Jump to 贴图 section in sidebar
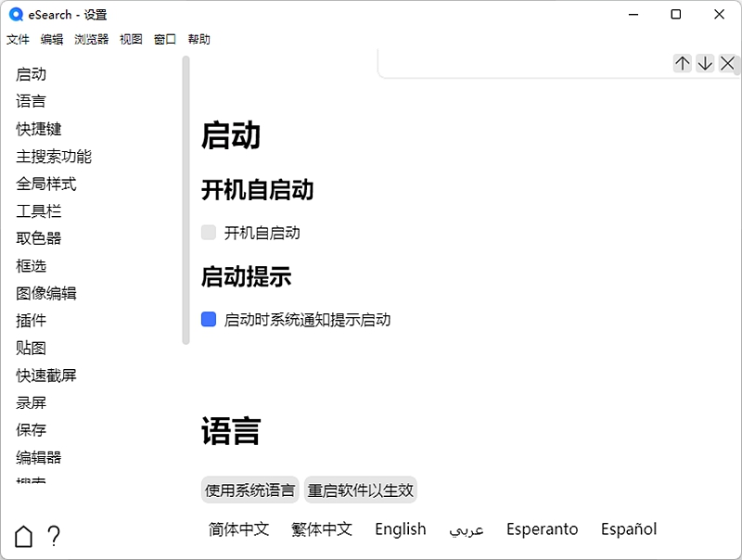 pyautogui.click(x=32, y=348)
